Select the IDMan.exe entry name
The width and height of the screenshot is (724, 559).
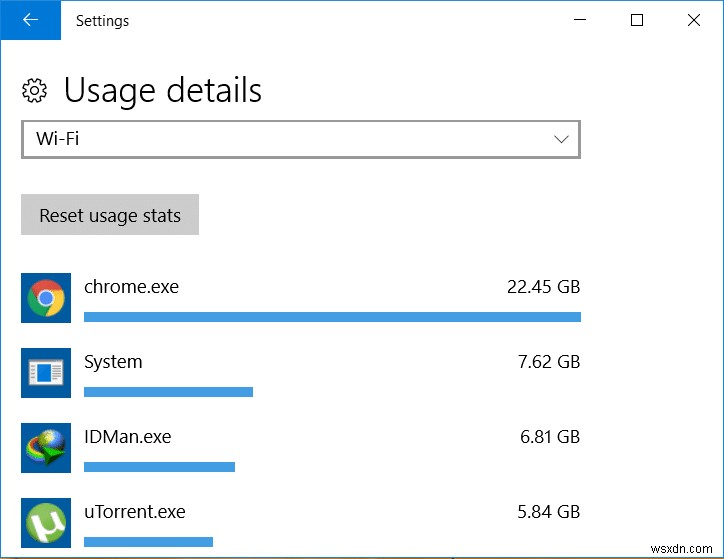[127, 437]
